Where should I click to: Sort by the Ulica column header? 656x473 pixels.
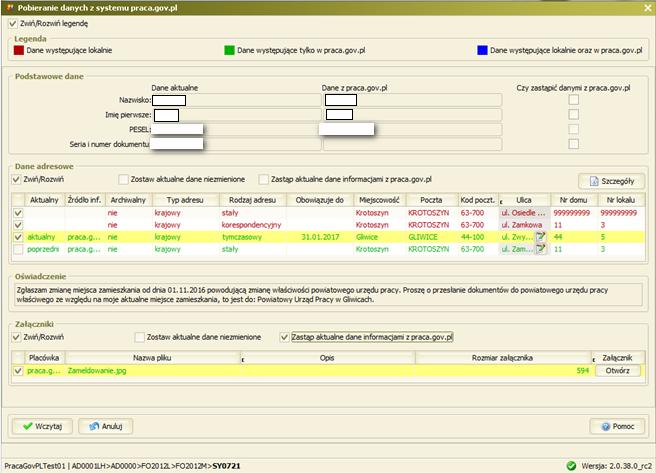(524, 200)
